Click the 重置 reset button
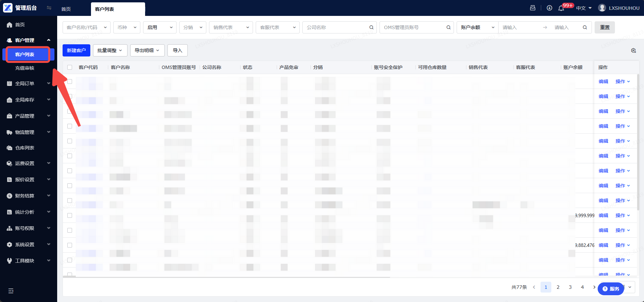Screen dimensions: 644x302 click(605, 27)
